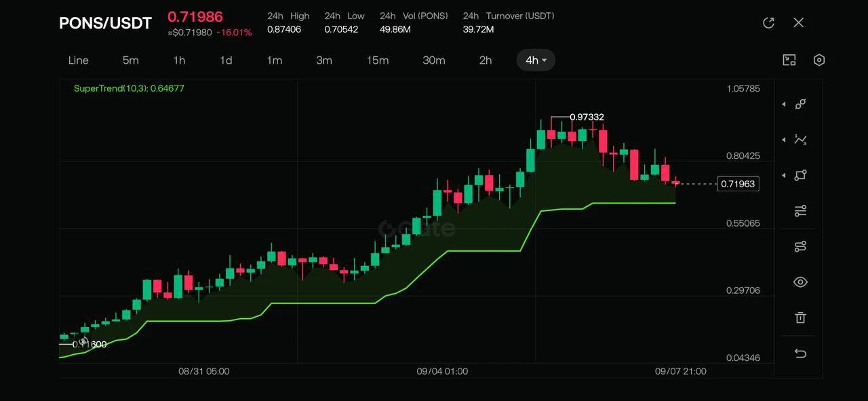Close the chart view with X
The image size is (868, 401).
tap(799, 22)
